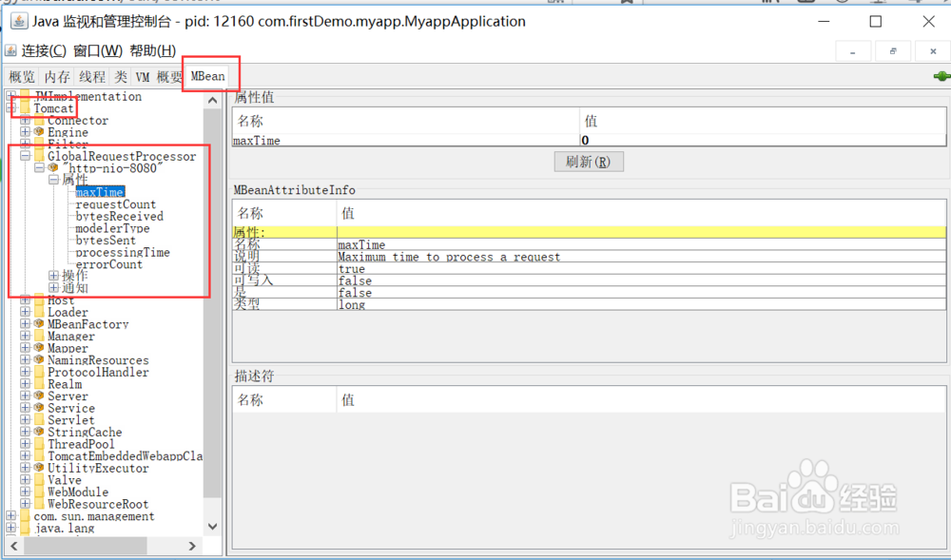Switch to the 线程 tab
The image size is (951, 560).
[x=92, y=77]
